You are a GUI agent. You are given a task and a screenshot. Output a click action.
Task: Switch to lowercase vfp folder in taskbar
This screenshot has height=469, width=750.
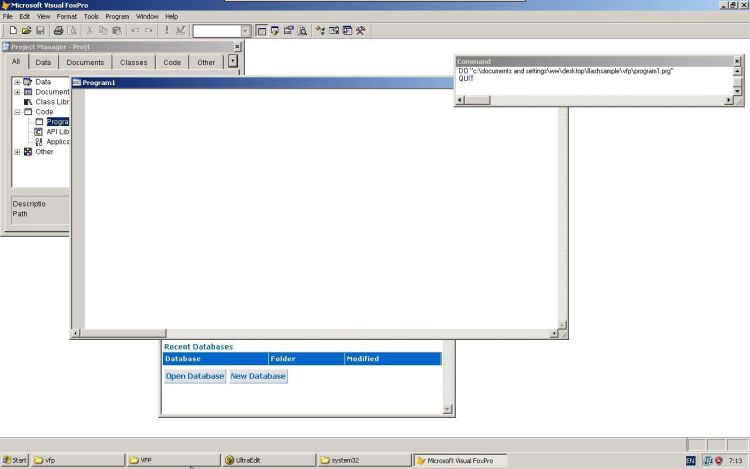pos(78,460)
